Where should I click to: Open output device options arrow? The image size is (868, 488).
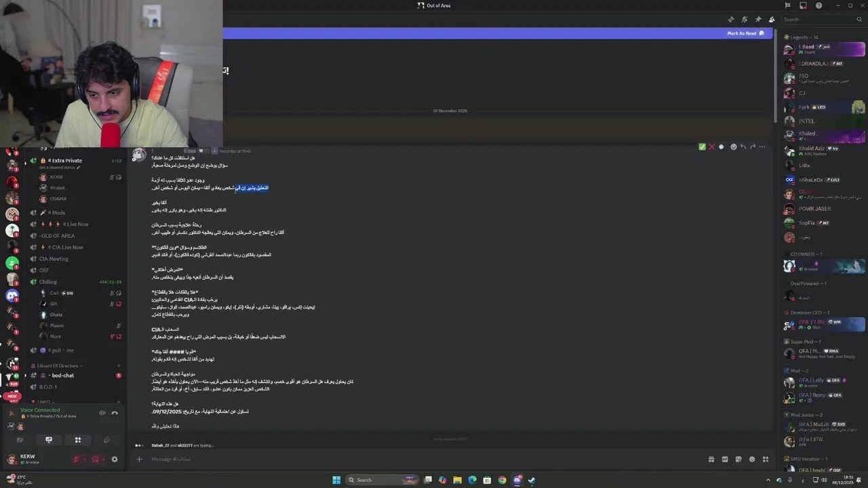click(x=103, y=460)
